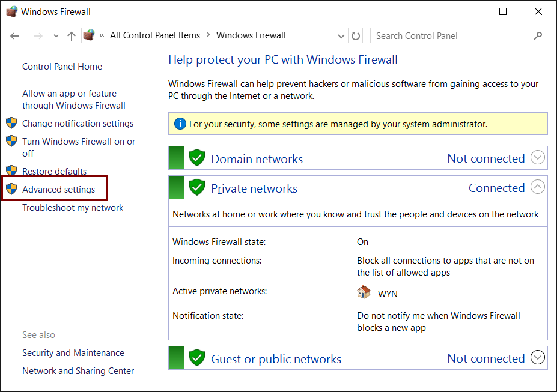The width and height of the screenshot is (557, 392).
Task: Click the shield icon beside Advanced settings
Action: point(12,189)
